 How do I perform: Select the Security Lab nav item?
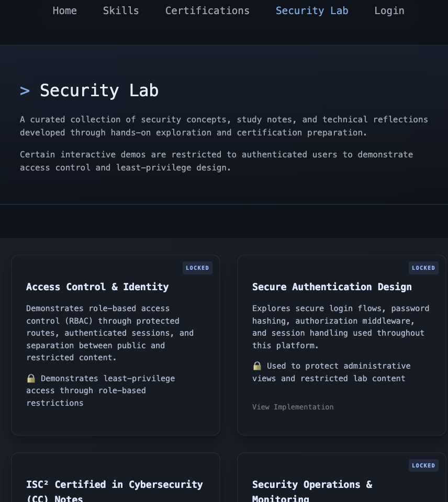(312, 11)
